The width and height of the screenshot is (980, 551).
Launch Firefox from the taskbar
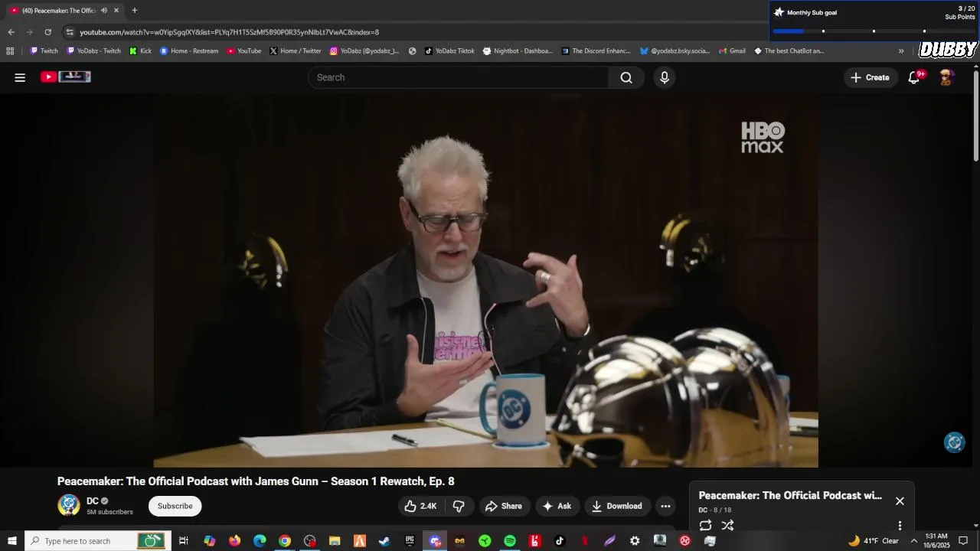[234, 541]
